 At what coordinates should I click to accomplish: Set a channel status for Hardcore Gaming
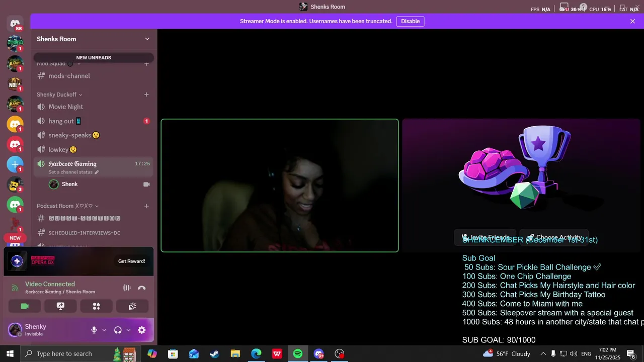pyautogui.click(x=73, y=172)
